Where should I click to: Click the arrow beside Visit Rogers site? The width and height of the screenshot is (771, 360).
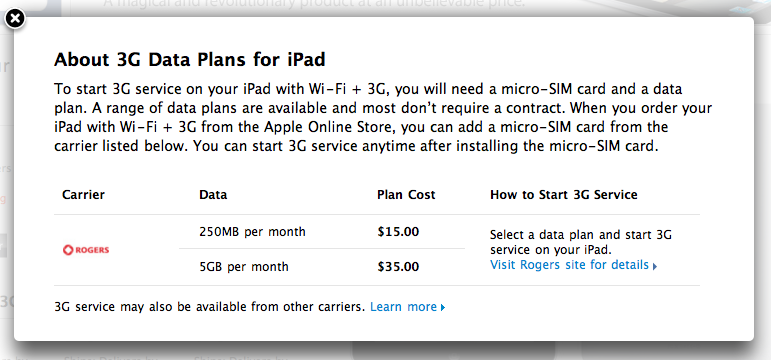[x=654, y=266]
